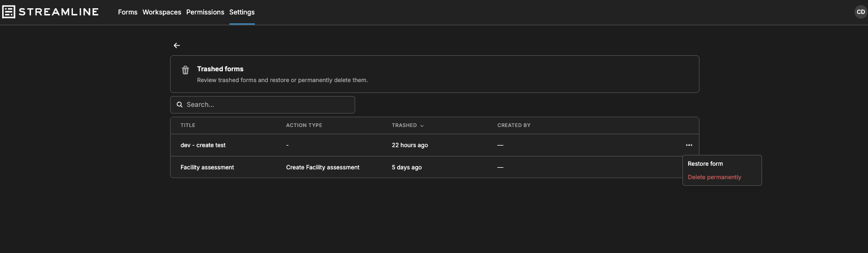
Task: Click the magnifier icon in the search box
Action: tap(180, 104)
